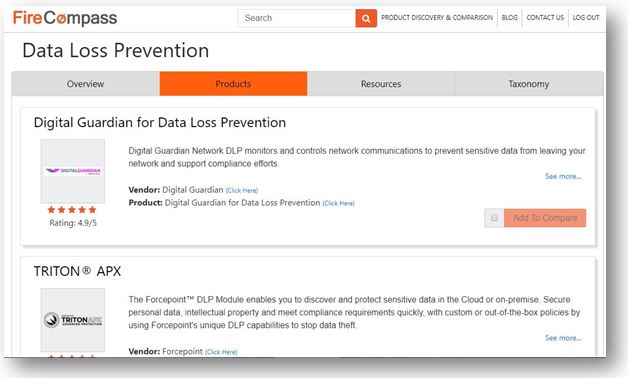
Task: Expand See more for Digital Guardian description
Action: [563, 176]
